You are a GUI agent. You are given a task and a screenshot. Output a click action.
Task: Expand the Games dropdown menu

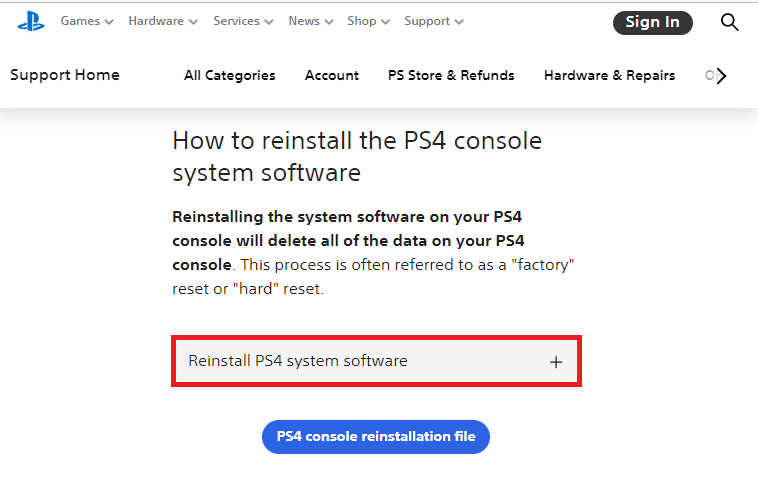(x=87, y=21)
